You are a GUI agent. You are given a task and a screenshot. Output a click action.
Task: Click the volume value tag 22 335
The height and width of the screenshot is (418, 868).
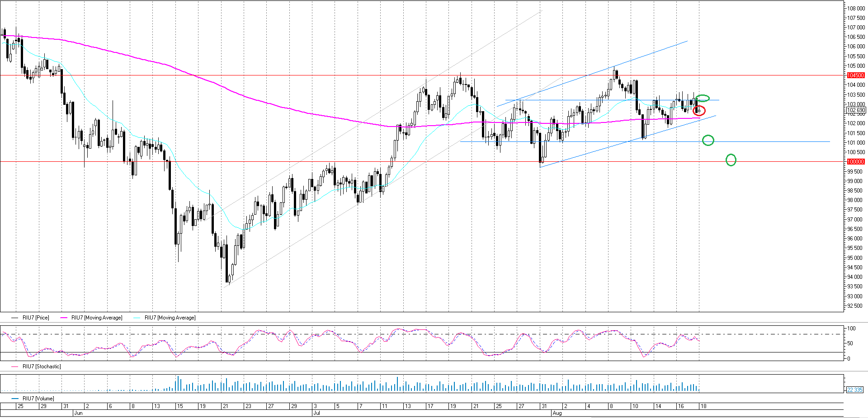pos(854,390)
